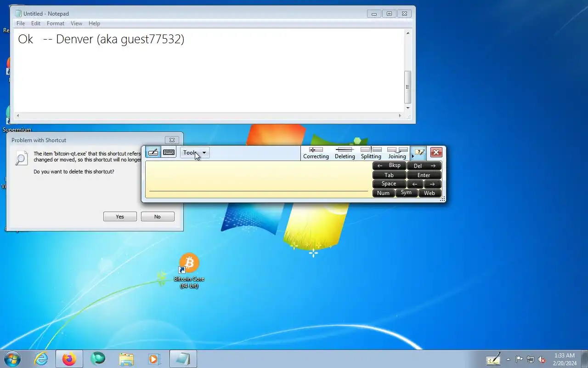
Task: Tap the Tab key on Input Panel
Action: pyautogui.click(x=389, y=175)
